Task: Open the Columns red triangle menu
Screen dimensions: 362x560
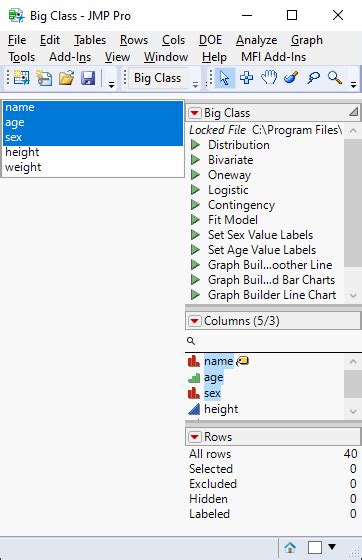Action: (x=195, y=321)
